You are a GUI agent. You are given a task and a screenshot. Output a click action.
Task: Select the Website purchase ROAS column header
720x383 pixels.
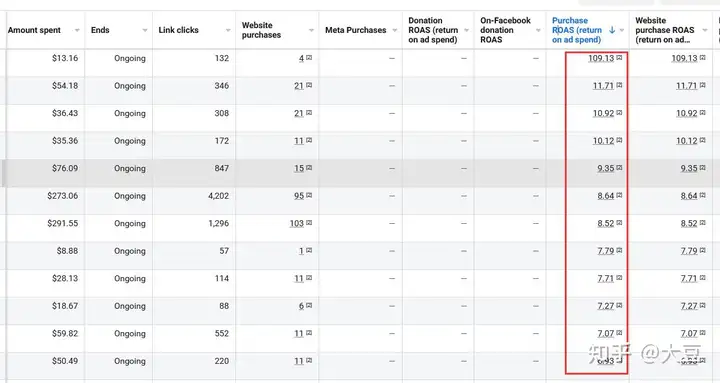pyautogui.click(x=664, y=30)
